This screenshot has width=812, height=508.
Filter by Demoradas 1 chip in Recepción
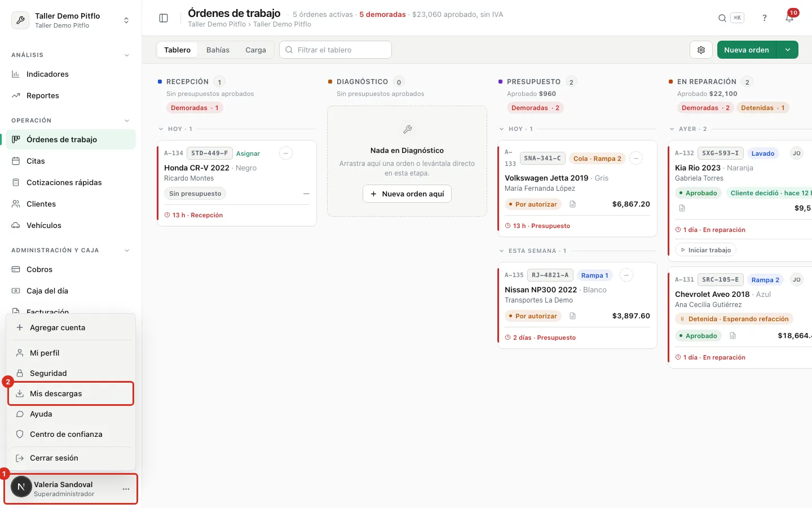pyautogui.click(x=195, y=108)
